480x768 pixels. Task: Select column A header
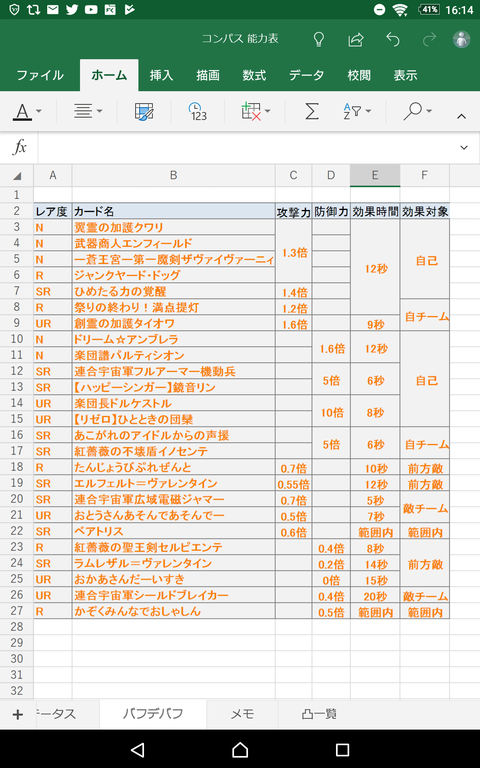click(53, 176)
